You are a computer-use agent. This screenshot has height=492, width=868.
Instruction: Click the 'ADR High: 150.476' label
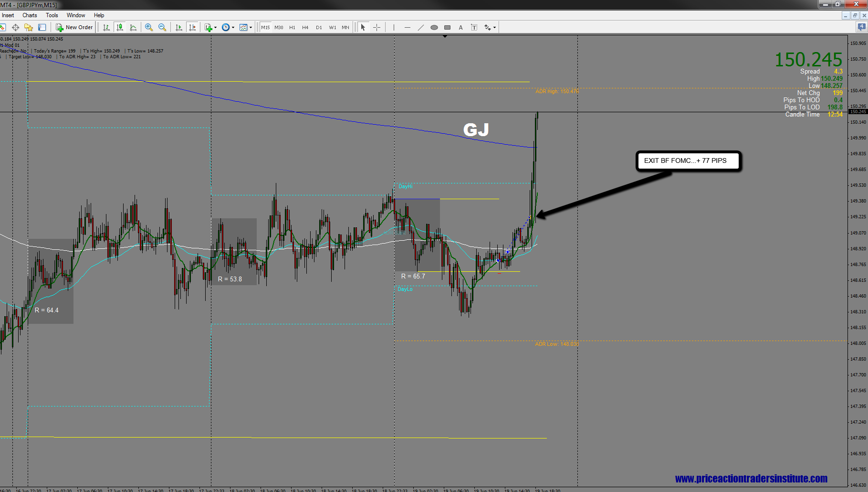click(x=557, y=91)
